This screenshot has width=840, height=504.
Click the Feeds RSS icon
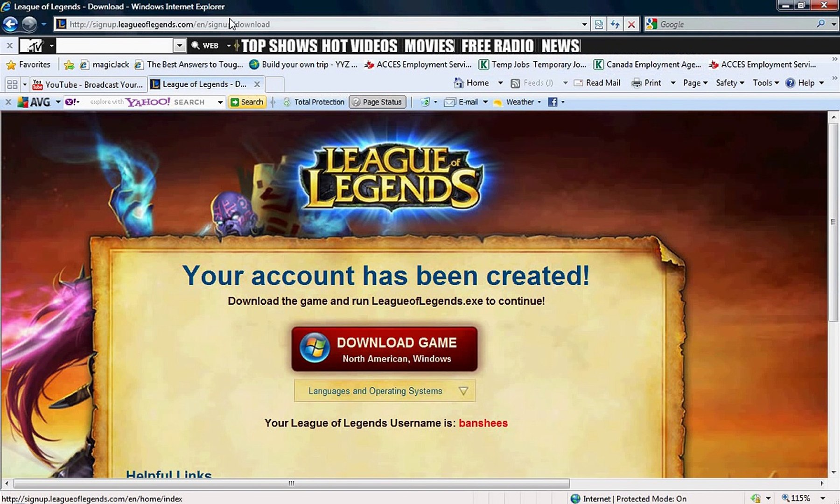pos(515,83)
